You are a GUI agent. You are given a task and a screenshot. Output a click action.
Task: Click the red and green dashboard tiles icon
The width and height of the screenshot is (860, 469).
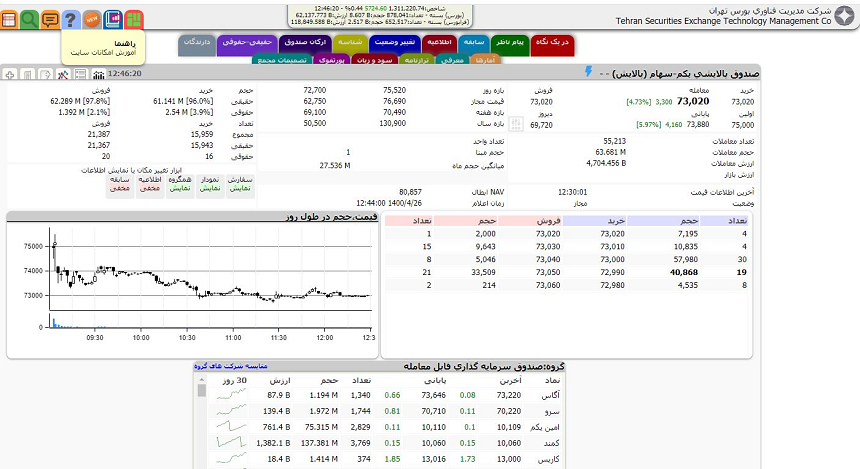(x=133, y=19)
